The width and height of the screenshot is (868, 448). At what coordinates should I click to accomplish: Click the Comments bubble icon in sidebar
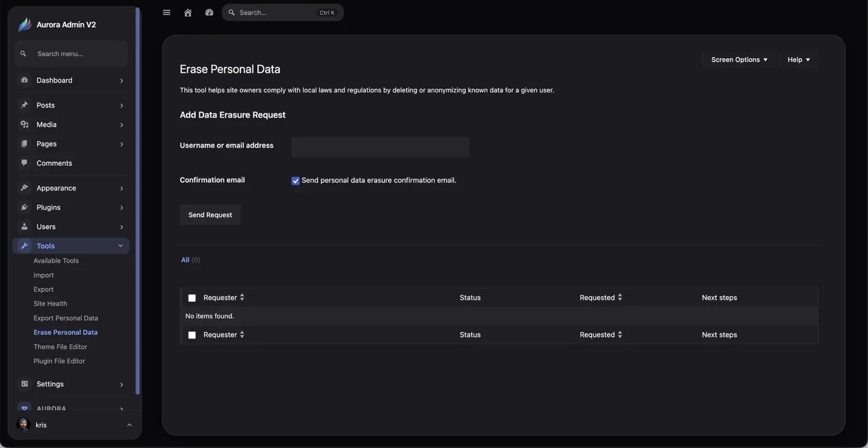point(25,163)
